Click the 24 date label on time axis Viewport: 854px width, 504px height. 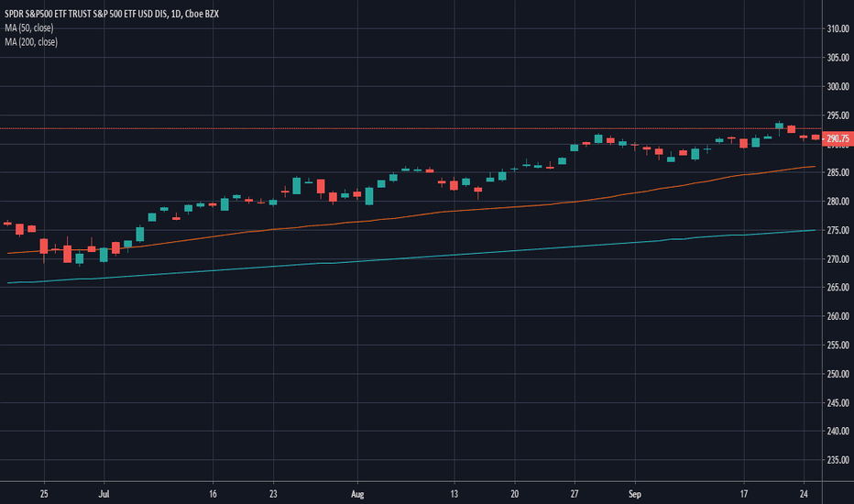tap(804, 494)
